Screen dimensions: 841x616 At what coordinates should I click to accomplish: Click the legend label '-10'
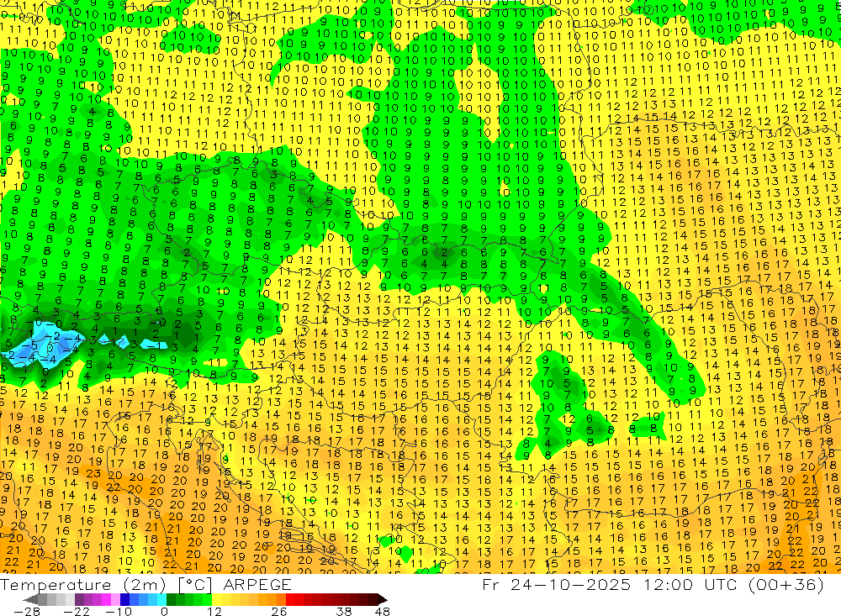pyautogui.click(x=119, y=611)
